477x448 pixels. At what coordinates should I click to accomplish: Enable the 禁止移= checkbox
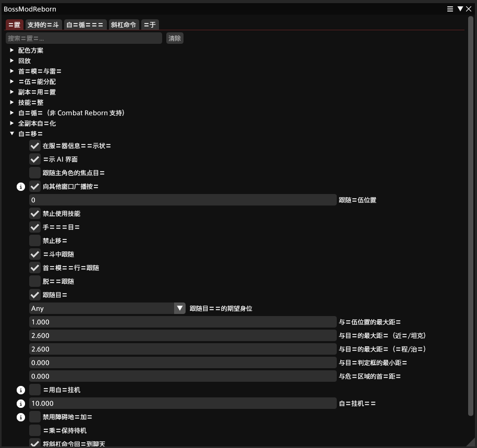pos(35,241)
